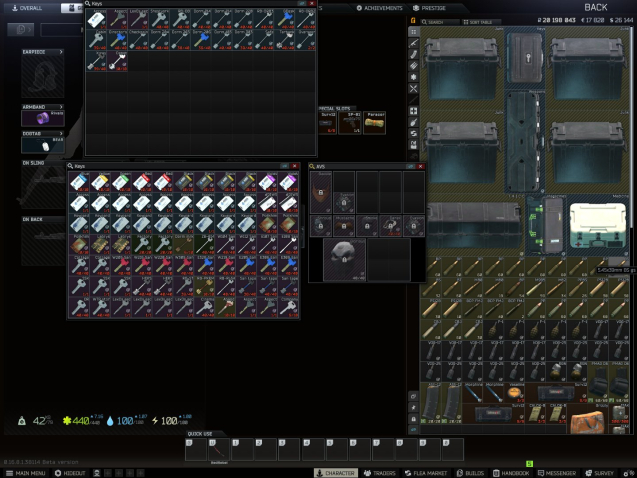Go to MAIN MENU
Viewport: 637px width, 478px height.
coord(26,473)
